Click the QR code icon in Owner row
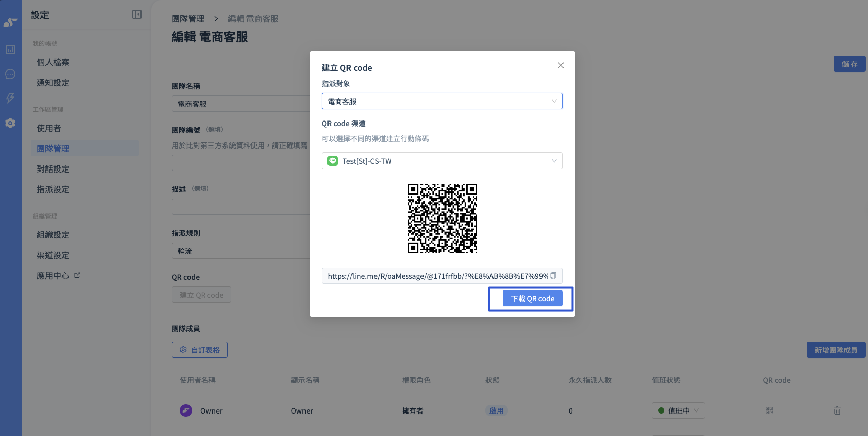 coord(769,410)
